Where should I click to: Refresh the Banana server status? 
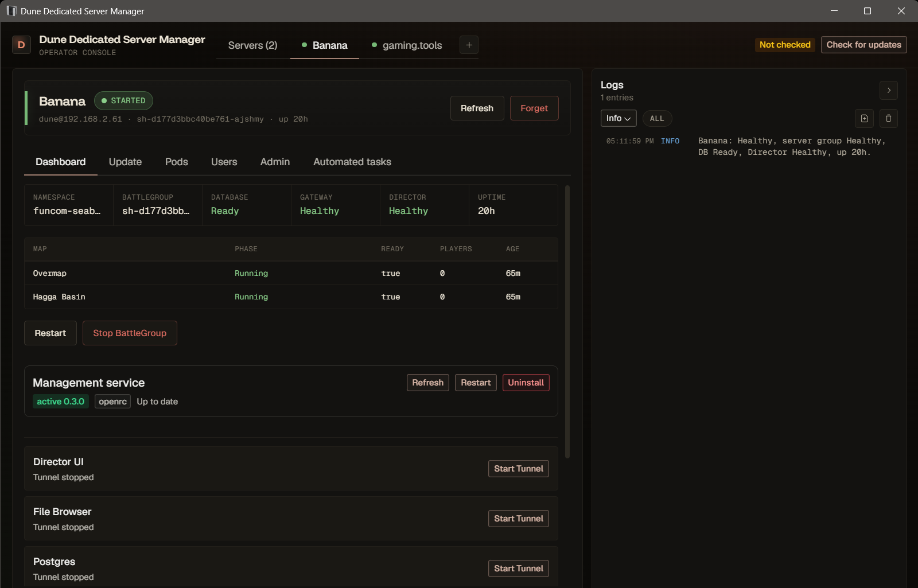coord(477,108)
